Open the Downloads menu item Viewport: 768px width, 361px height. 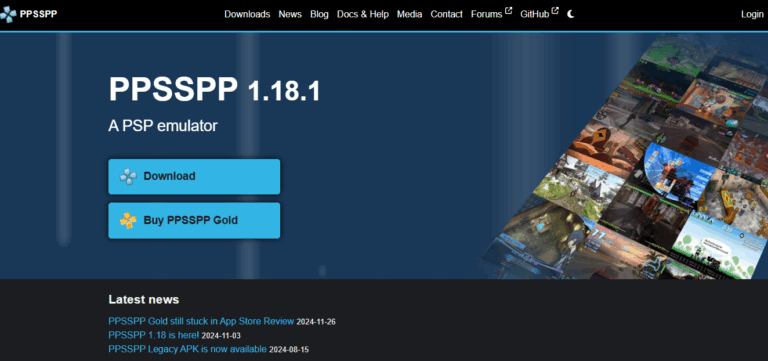pos(247,14)
